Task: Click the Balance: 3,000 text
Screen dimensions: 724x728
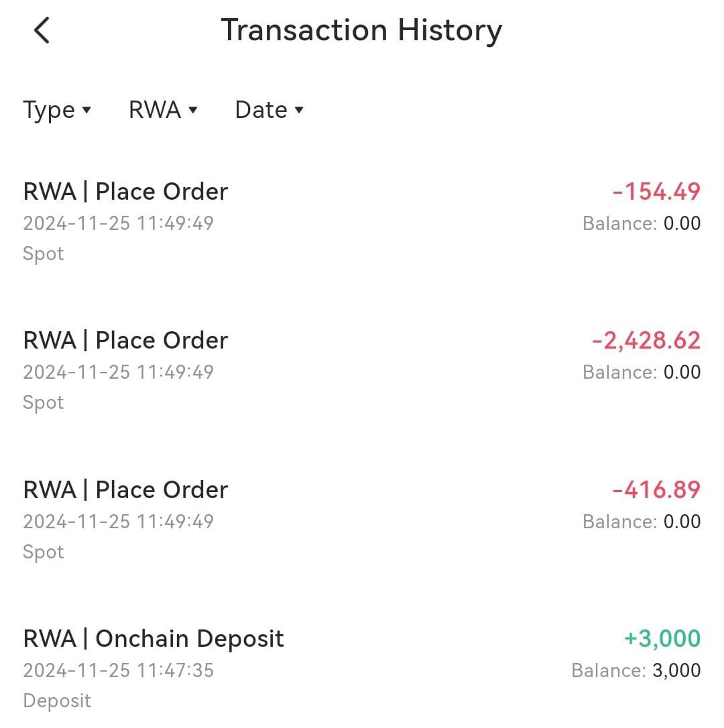Action: [636, 670]
